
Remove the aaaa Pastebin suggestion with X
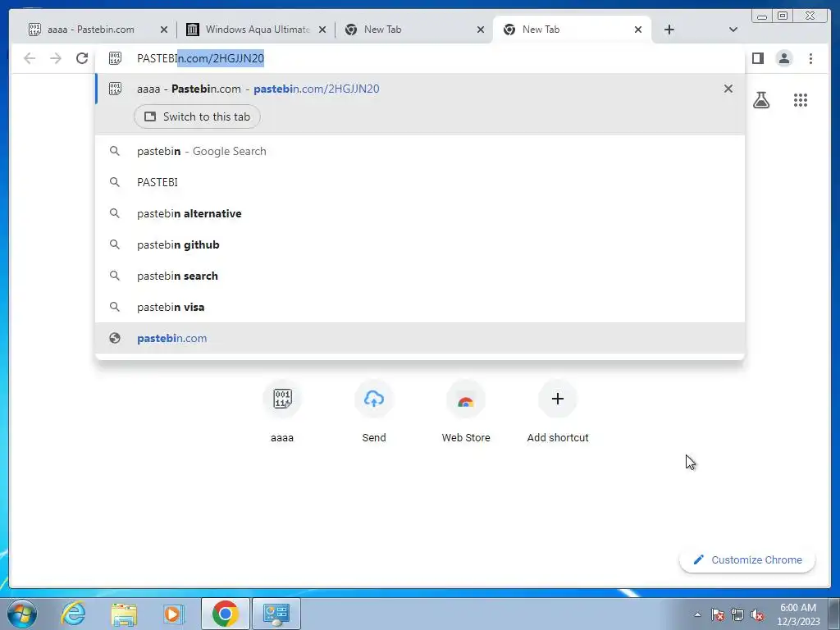coord(728,89)
